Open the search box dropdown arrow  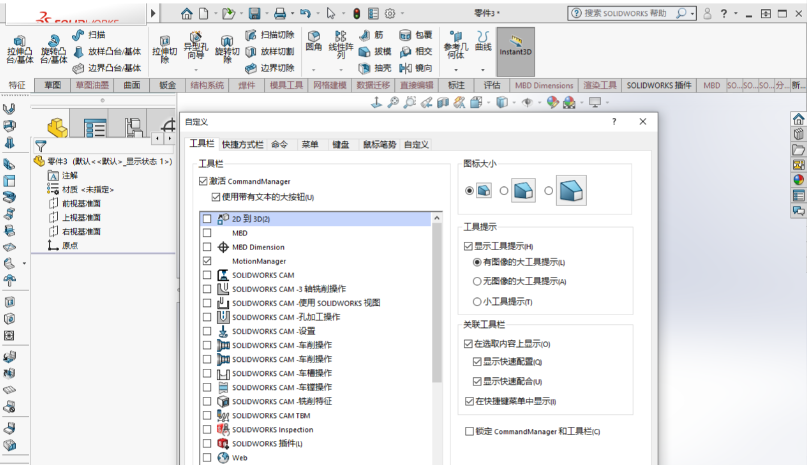click(x=693, y=13)
